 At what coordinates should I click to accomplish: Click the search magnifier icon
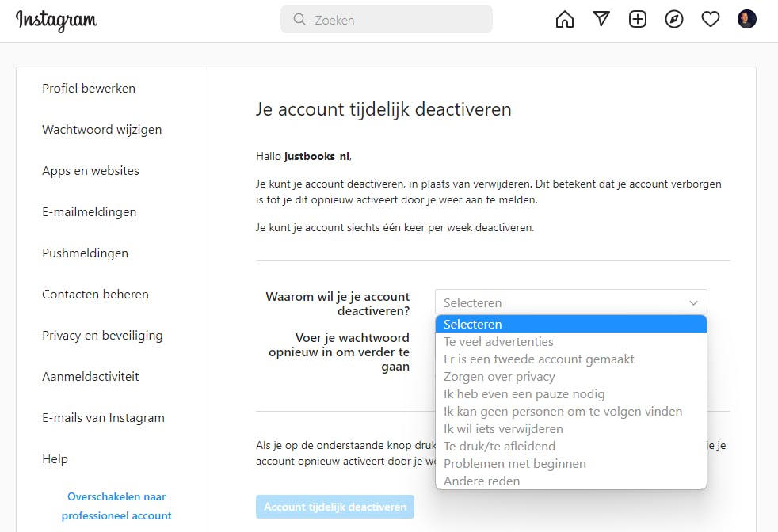pos(299,20)
